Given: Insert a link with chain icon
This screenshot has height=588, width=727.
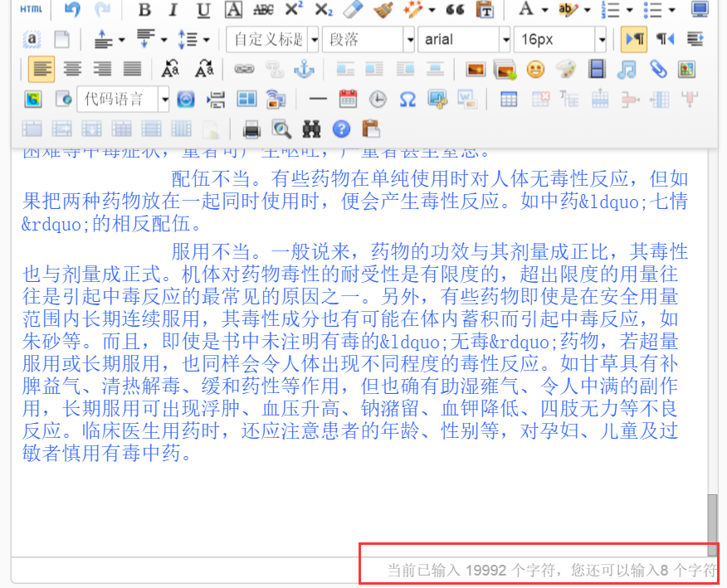Looking at the screenshot, I should (243, 70).
